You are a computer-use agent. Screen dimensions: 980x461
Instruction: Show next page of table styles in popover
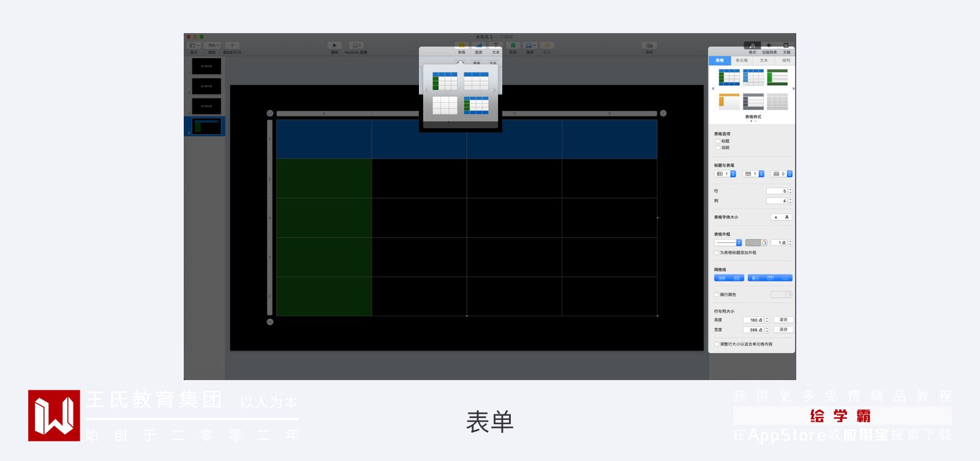(494, 90)
